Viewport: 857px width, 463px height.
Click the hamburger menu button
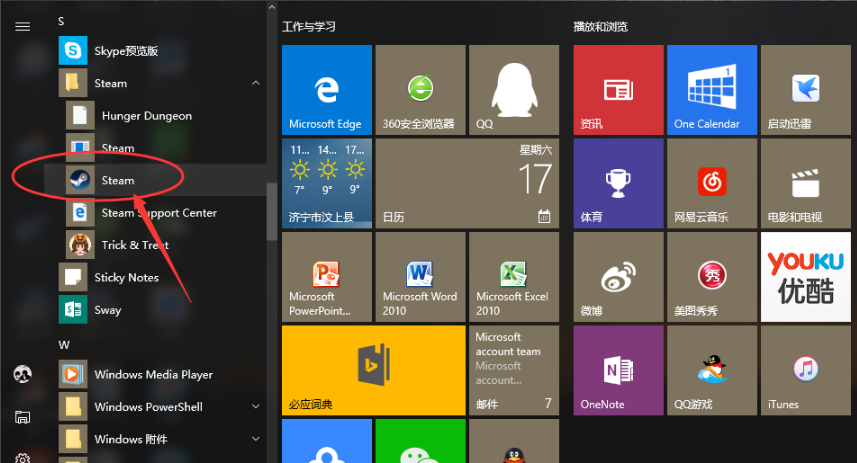[x=22, y=26]
